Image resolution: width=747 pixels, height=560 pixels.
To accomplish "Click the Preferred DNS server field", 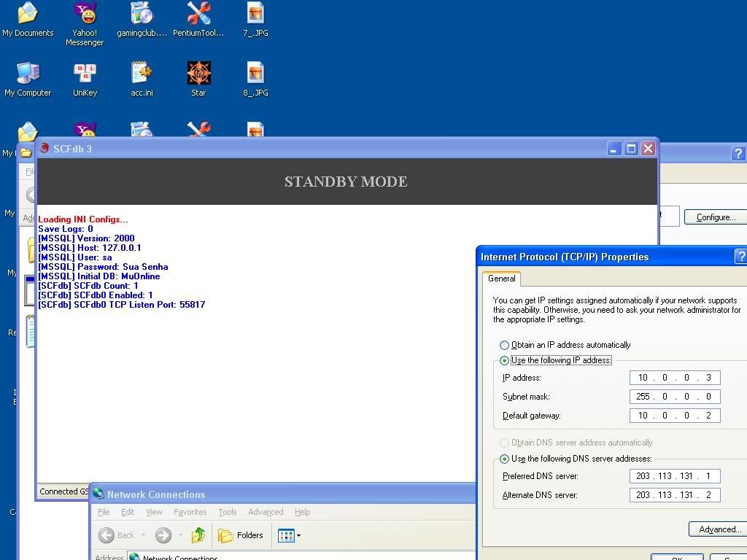I will coord(675,475).
